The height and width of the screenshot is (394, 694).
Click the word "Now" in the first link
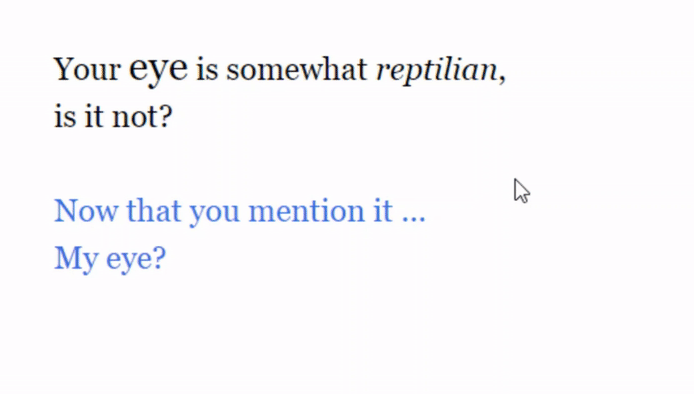(x=86, y=211)
